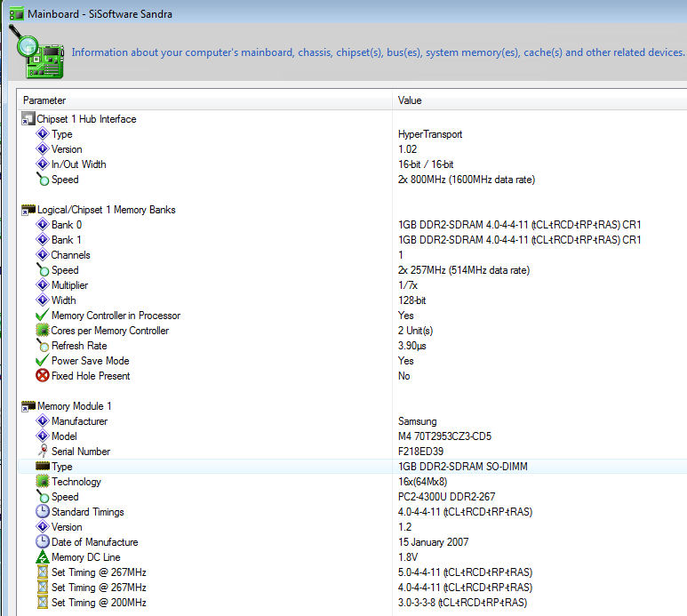Sort by the Parameter column header
Image resolution: width=687 pixels, height=616 pixels.
coord(204,100)
